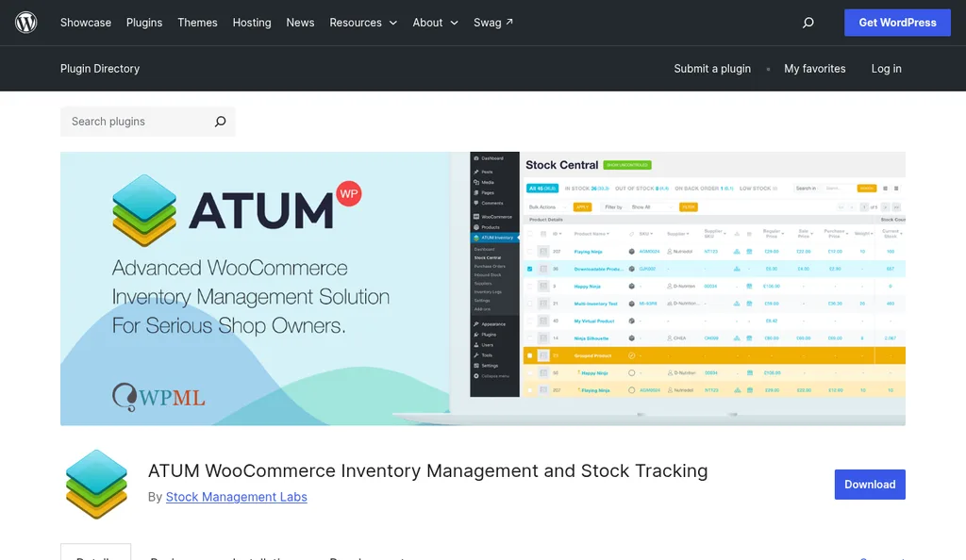Select Hosting in the top menu
966x560 pixels.
(251, 23)
